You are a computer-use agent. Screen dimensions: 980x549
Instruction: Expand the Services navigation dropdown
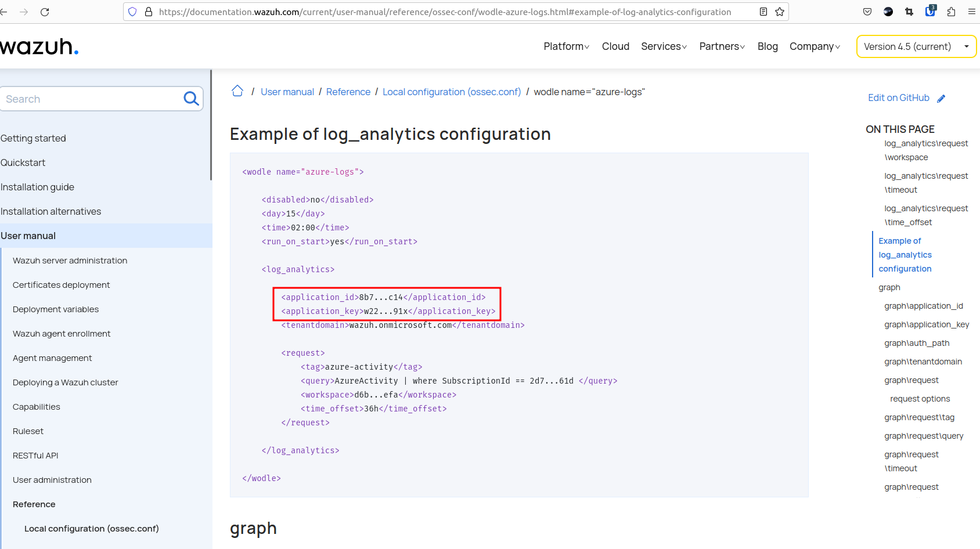click(x=663, y=46)
